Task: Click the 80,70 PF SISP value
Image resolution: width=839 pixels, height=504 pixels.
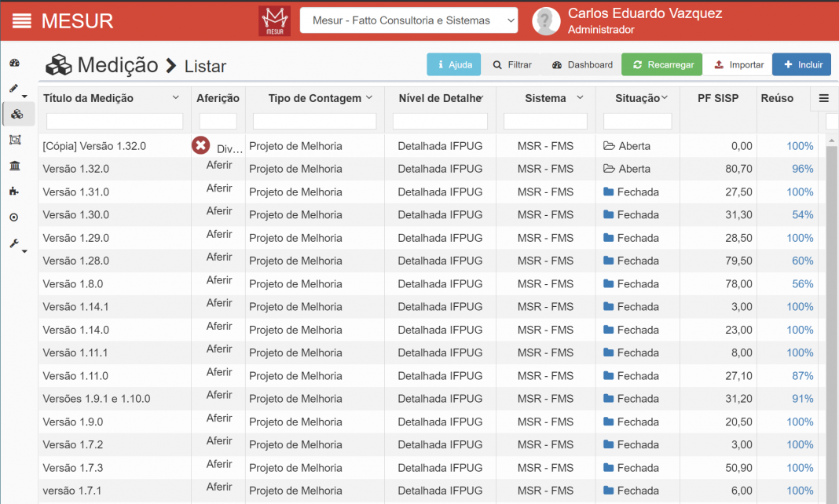Action: pyautogui.click(x=739, y=169)
